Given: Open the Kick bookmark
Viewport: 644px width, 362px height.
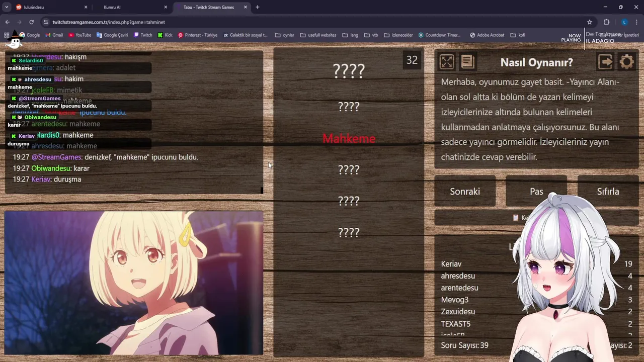Looking at the screenshot, I should click(165, 35).
